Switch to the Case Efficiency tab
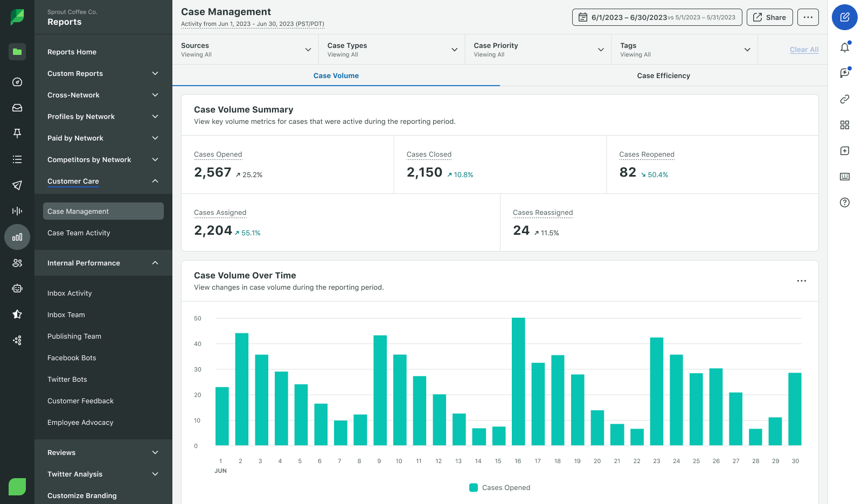This screenshot has height=504, width=862. click(x=664, y=75)
